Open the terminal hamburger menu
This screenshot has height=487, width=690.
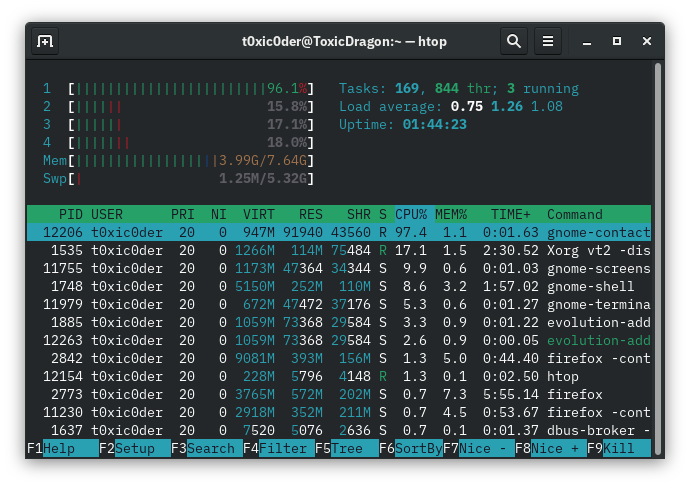547,41
